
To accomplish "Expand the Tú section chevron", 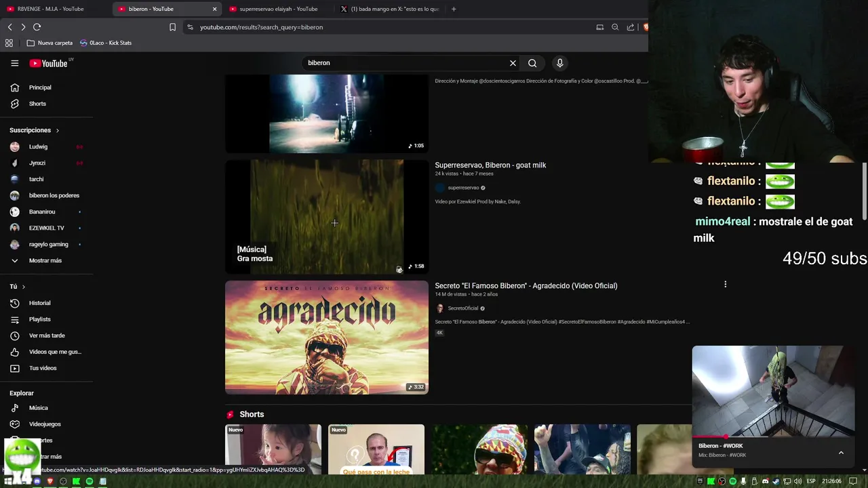I will pos(24,287).
